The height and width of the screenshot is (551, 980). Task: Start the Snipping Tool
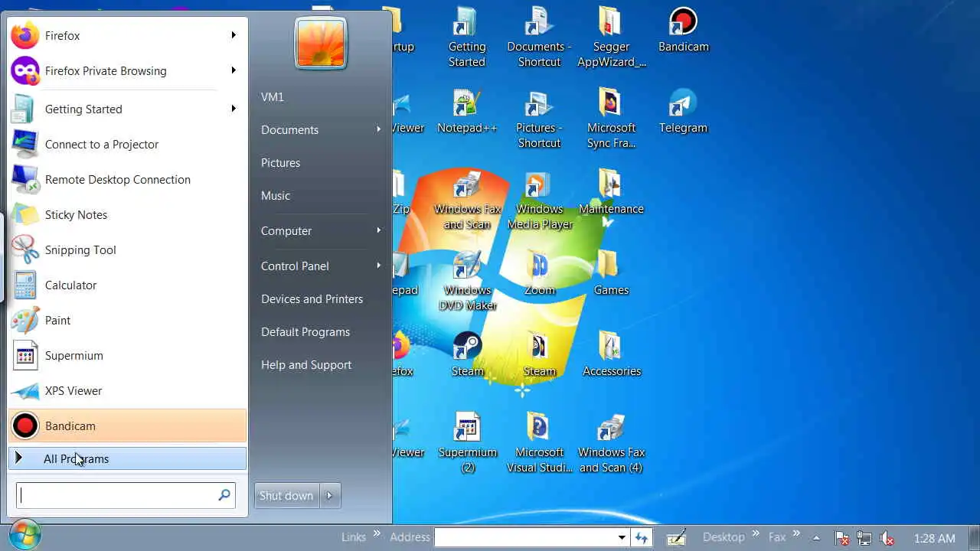tap(127, 249)
